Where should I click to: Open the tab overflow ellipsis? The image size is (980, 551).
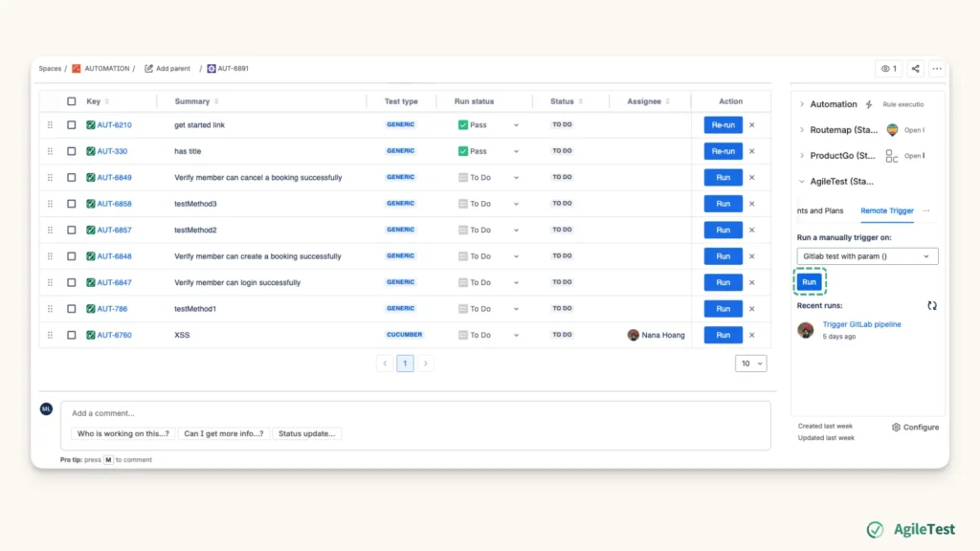pyautogui.click(x=926, y=211)
